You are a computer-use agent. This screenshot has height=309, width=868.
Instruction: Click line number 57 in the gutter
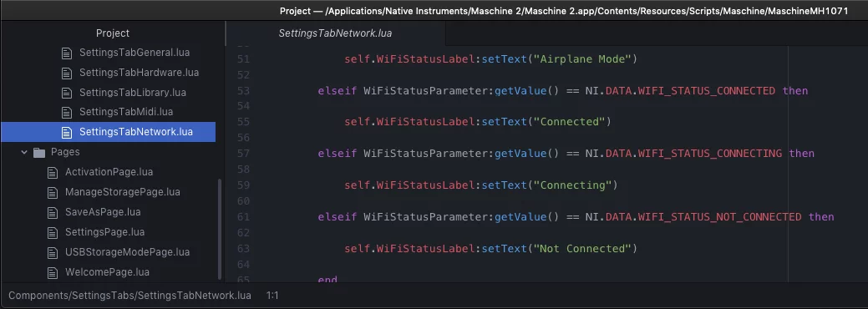pyautogui.click(x=244, y=154)
